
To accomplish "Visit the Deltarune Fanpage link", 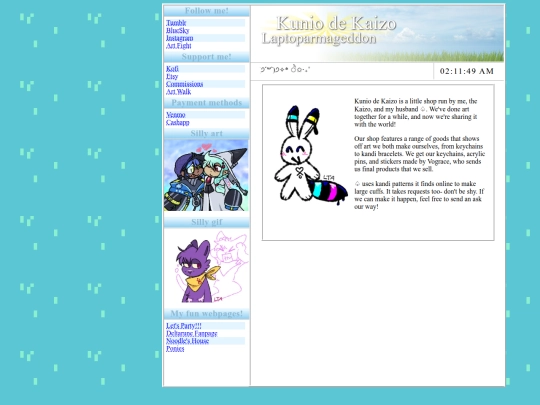I will 191,333.
